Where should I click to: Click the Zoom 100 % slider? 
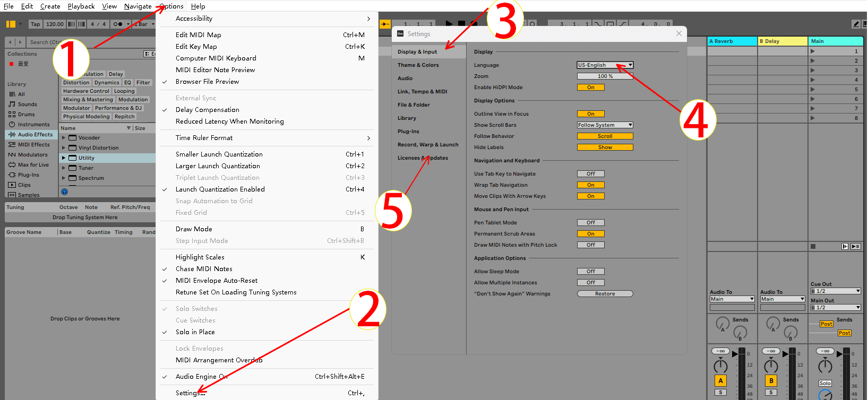(x=605, y=76)
